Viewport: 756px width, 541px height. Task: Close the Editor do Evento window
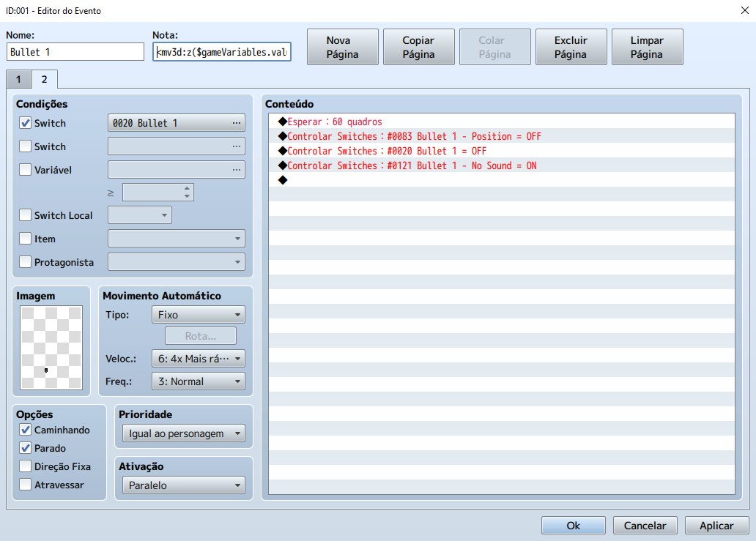point(744,10)
